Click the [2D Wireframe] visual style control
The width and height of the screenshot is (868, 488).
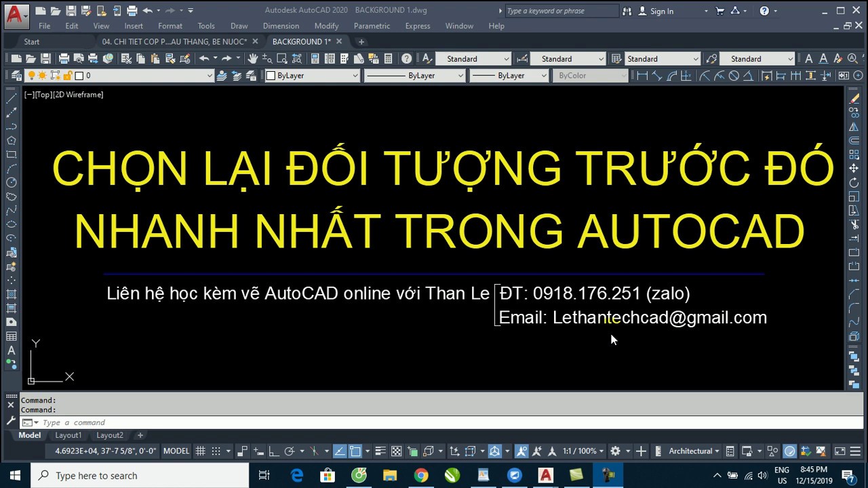pyautogui.click(x=79, y=94)
